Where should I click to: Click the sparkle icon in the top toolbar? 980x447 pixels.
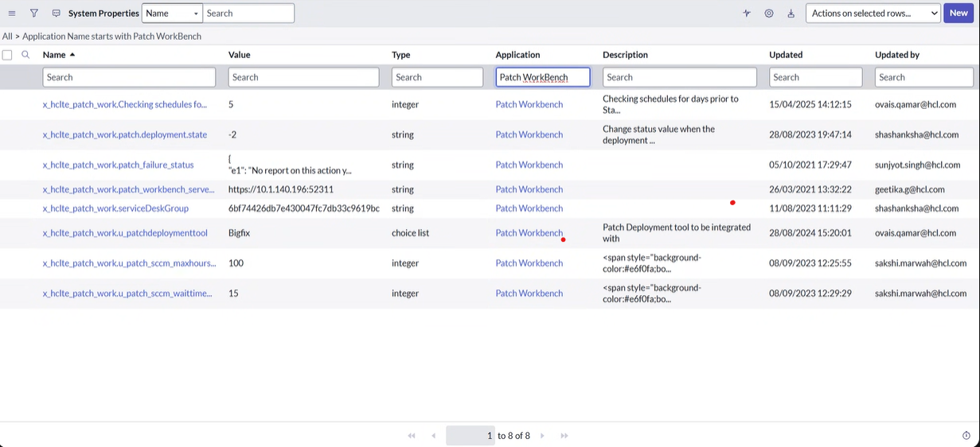click(747, 14)
